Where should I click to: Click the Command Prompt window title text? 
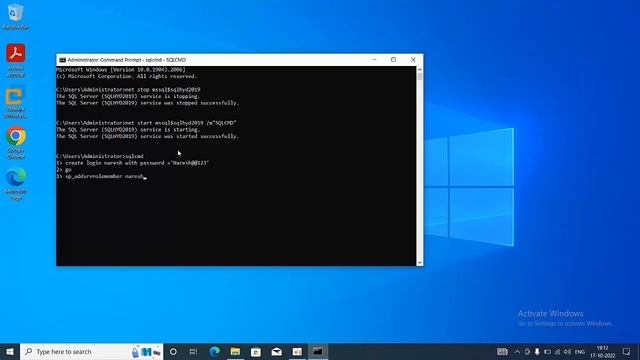pos(127,60)
